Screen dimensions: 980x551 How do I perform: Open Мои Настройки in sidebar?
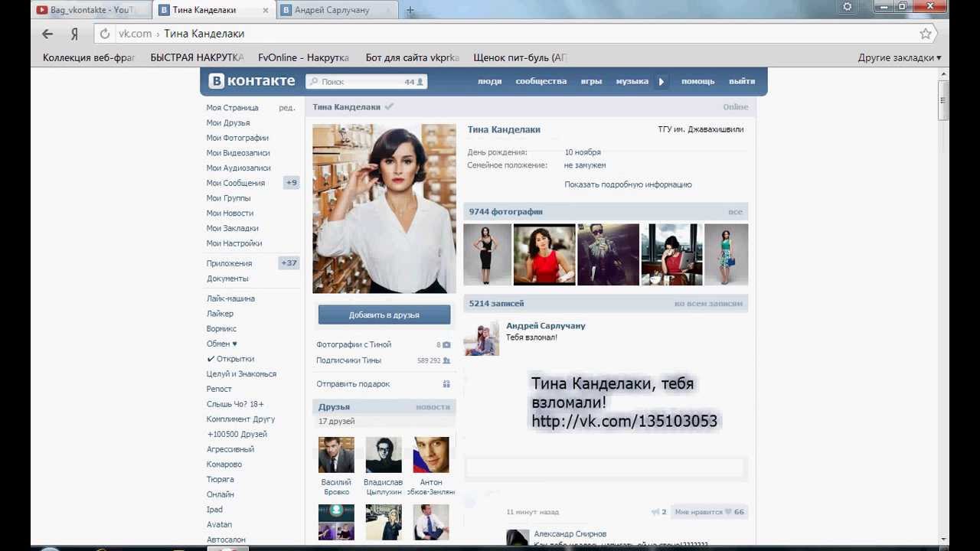point(234,243)
